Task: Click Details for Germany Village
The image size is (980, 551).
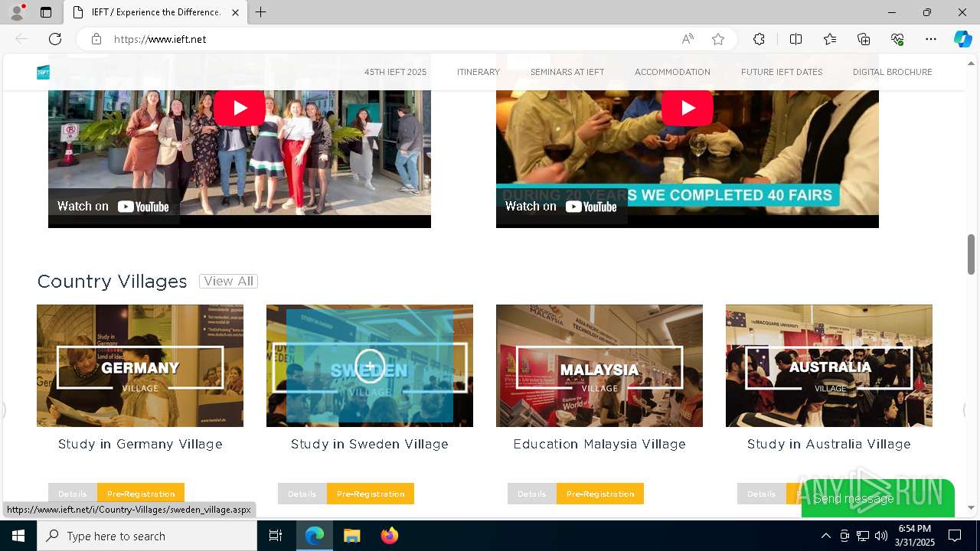Action: point(73,494)
